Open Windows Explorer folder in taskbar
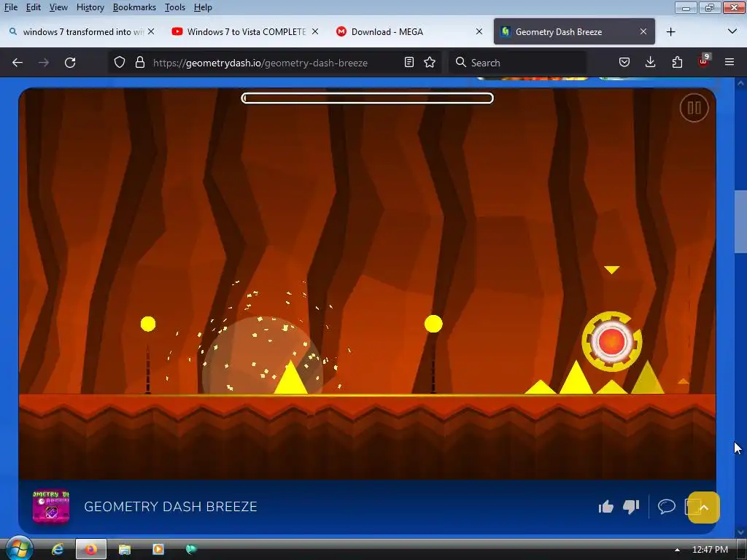The width and height of the screenshot is (747, 560). (x=124, y=550)
